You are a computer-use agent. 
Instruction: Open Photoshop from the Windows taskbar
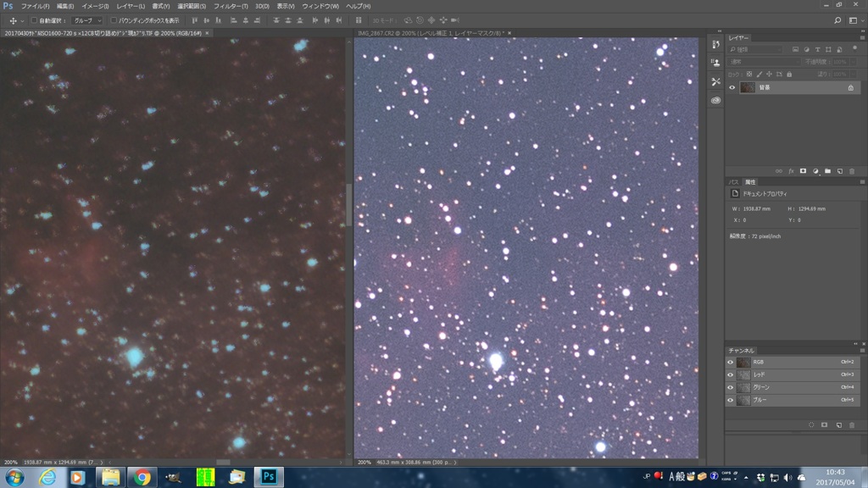(x=269, y=476)
